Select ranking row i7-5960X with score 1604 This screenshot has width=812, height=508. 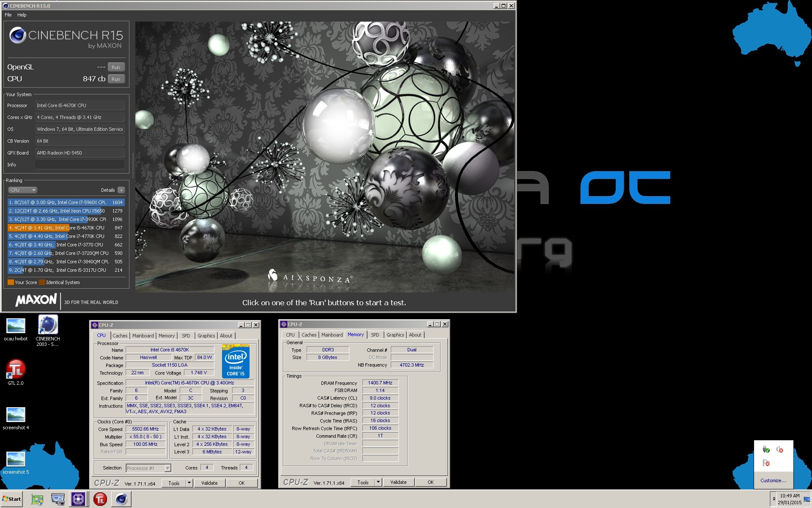pyautogui.click(x=66, y=202)
